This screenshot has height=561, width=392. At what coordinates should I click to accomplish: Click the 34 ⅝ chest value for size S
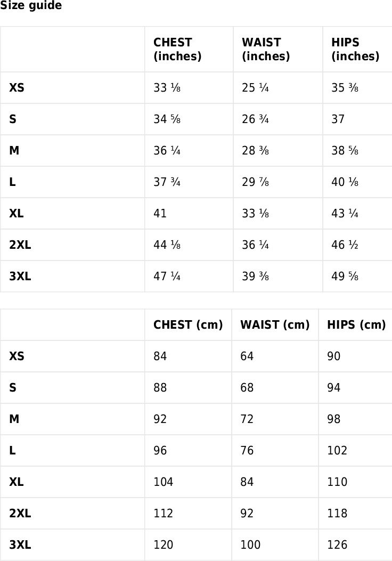point(167,119)
